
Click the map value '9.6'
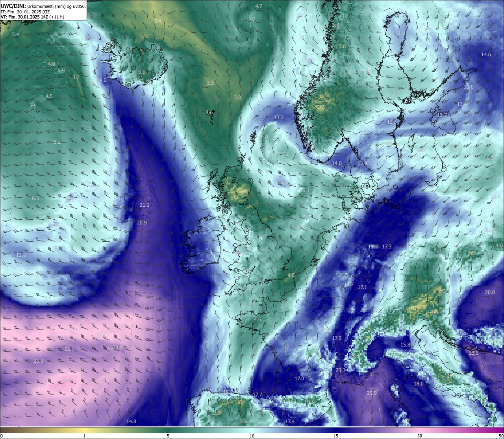click(x=48, y=298)
